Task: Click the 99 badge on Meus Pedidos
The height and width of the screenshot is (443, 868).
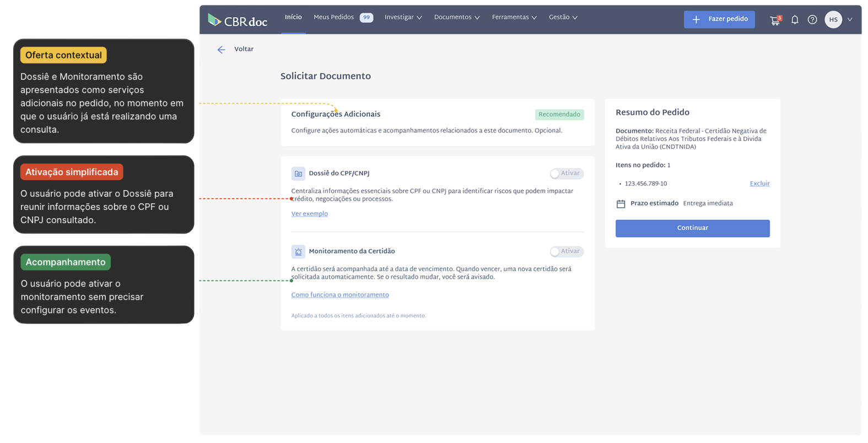Action: (x=366, y=18)
